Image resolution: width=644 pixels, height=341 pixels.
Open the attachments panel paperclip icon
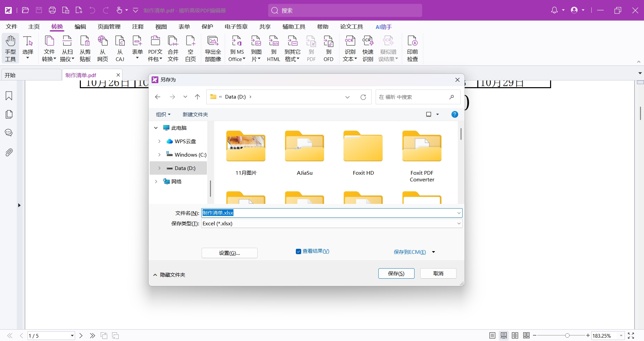point(9,153)
